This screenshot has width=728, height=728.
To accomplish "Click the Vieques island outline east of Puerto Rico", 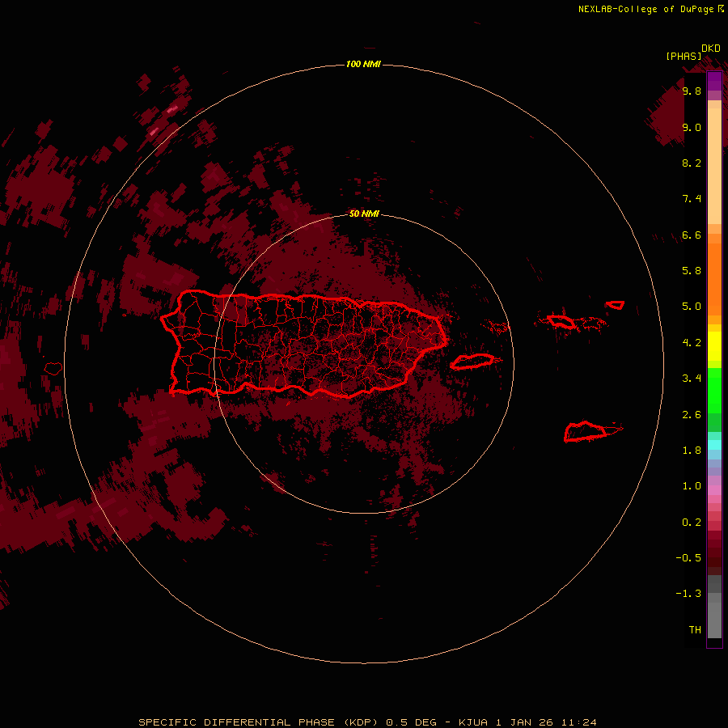I will 472,362.
